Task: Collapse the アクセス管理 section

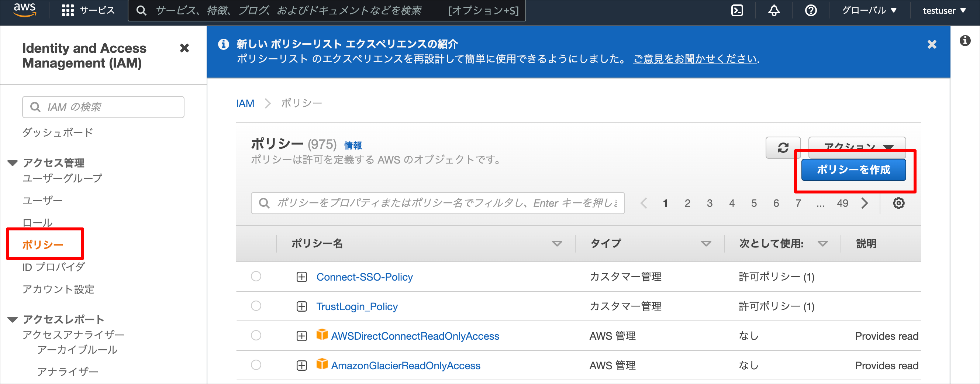Action: pyautogui.click(x=13, y=163)
